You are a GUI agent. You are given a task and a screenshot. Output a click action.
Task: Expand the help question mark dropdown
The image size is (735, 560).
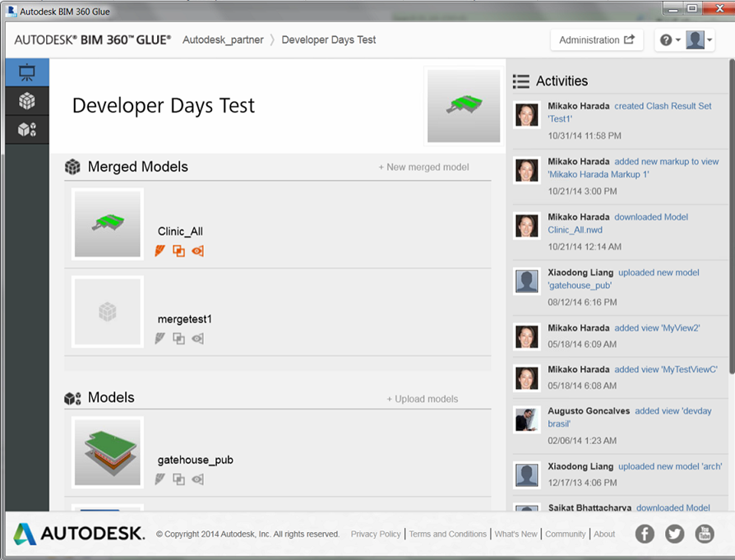(x=668, y=40)
